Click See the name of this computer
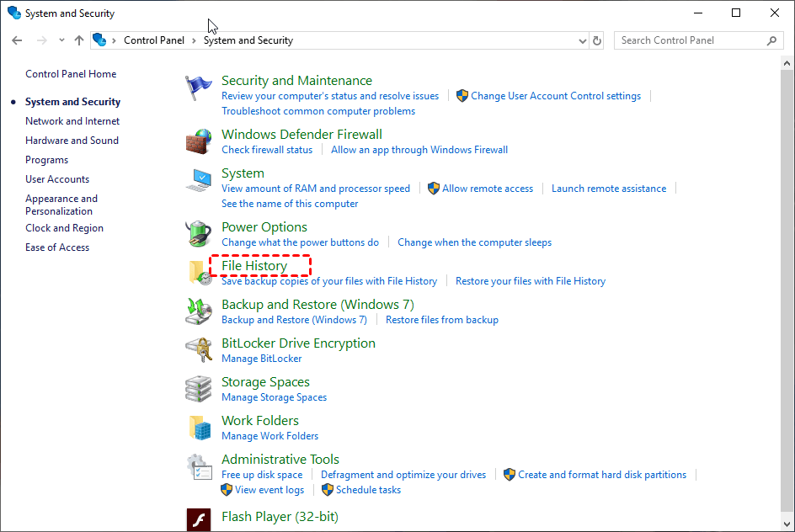This screenshot has height=532, width=795. pos(290,204)
